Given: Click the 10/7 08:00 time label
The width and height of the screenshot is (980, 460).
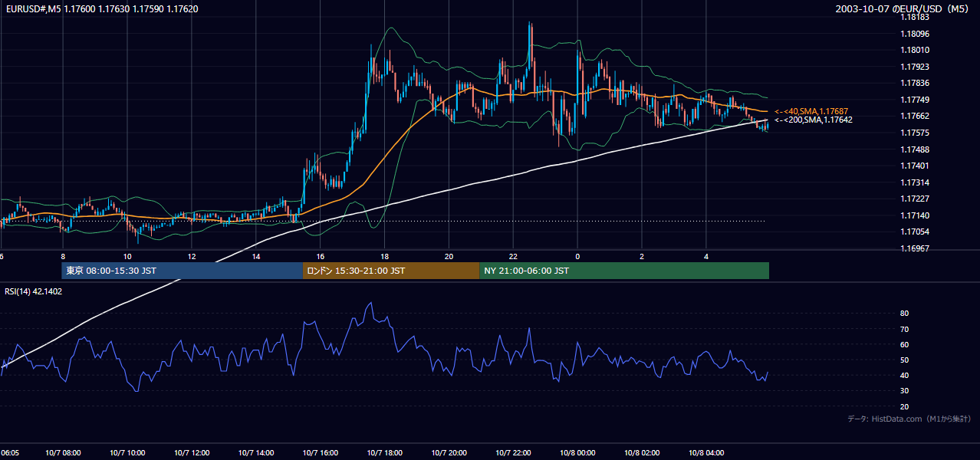Looking at the screenshot, I should [x=63, y=453].
